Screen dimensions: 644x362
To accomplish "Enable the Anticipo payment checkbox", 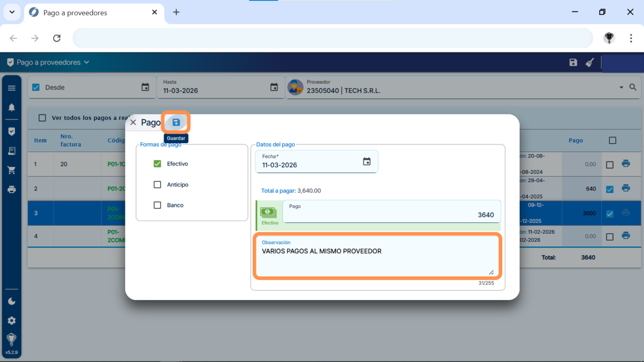I will [158, 185].
